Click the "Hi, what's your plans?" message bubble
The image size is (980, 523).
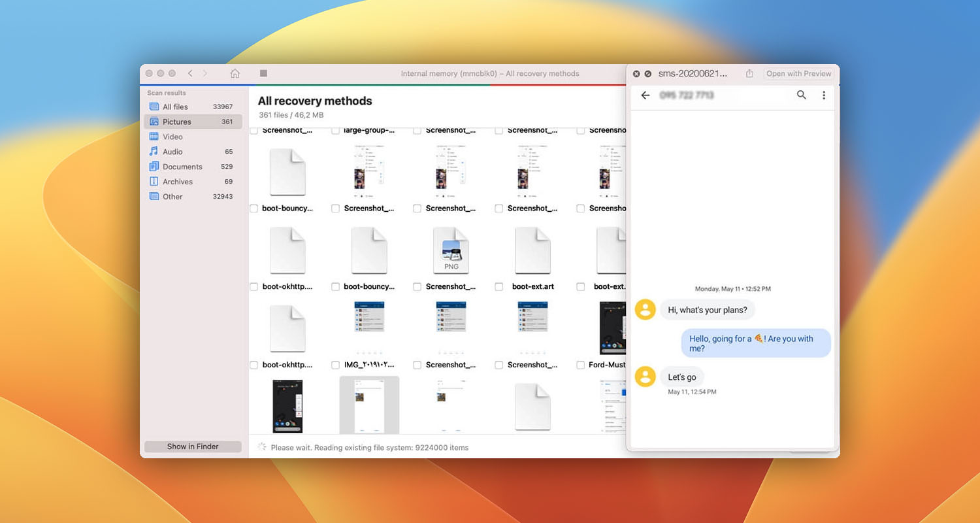[708, 310]
